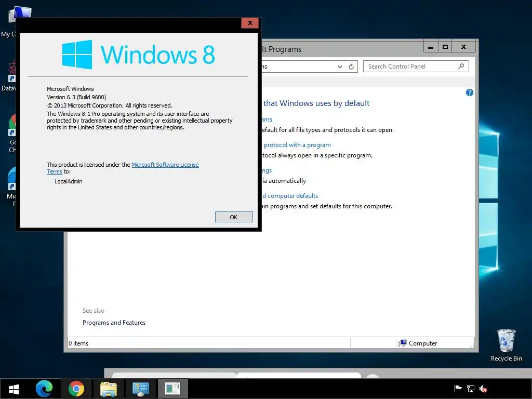The height and width of the screenshot is (399, 532).
Task: Close the About Windows dialog
Action: pyautogui.click(x=250, y=23)
